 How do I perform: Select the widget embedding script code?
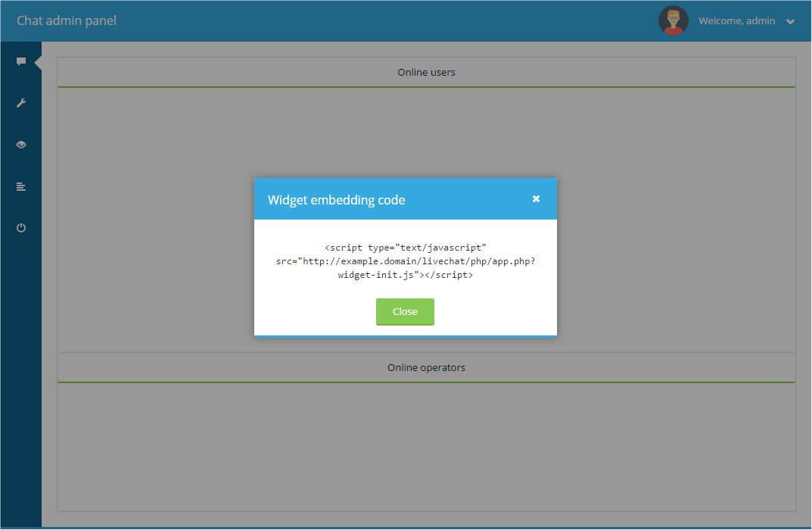pyautogui.click(x=406, y=261)
